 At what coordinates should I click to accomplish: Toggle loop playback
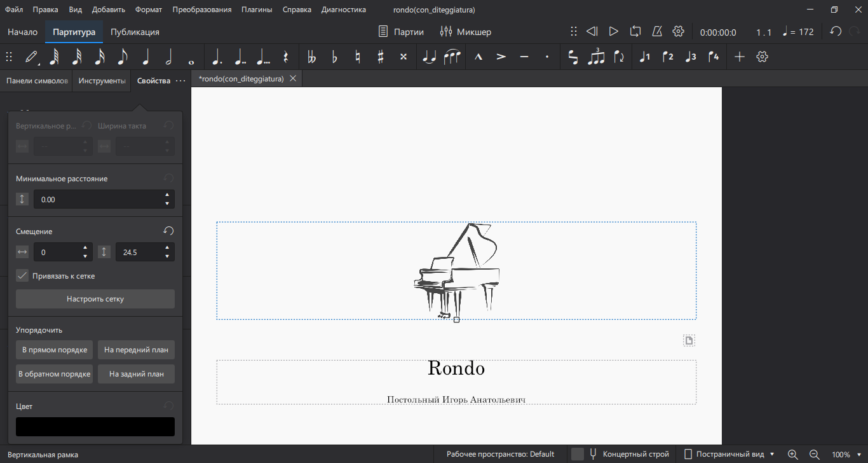coord(635,31)
